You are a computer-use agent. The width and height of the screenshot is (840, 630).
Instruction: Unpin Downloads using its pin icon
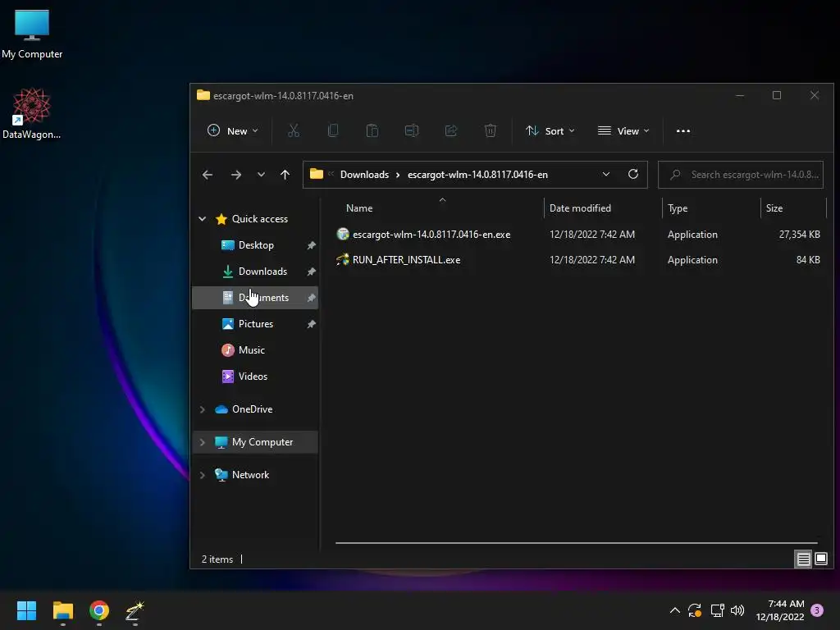(311, 272)
